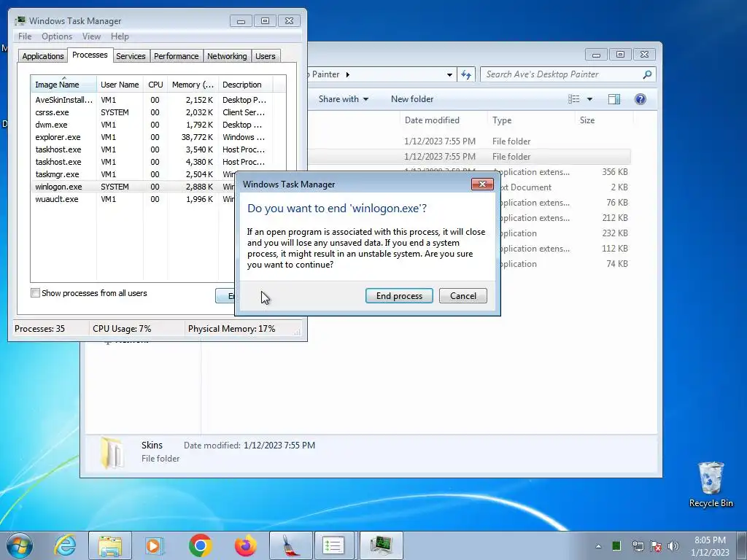Screen dimensions: 747x560
Task: Open the Performance tab
Action: tap(176, 55)
